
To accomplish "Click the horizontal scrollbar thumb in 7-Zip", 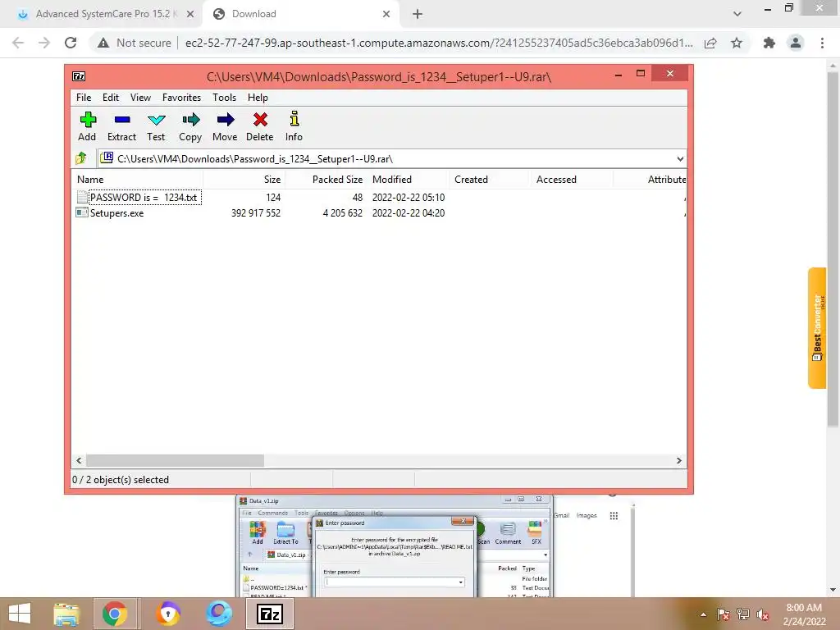I will 175,461.
